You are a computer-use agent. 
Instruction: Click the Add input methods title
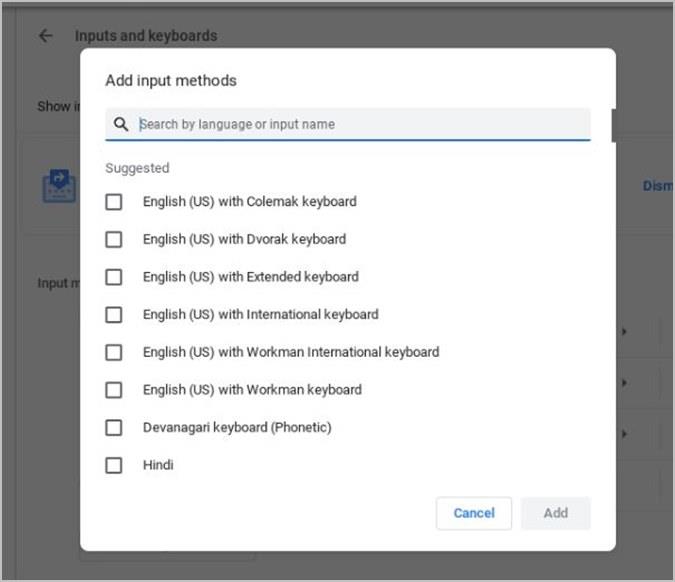coord(171,80)
